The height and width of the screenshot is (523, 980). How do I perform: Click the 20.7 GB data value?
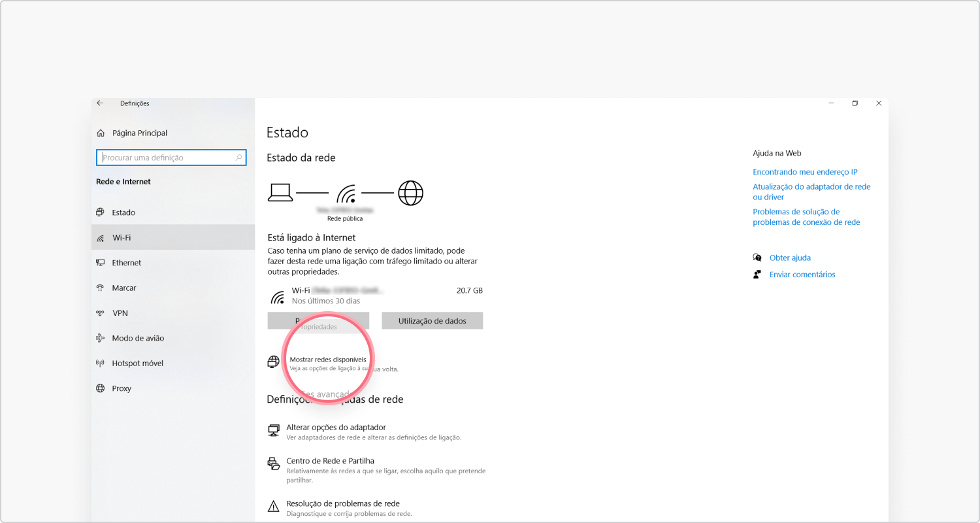[470, 290]
